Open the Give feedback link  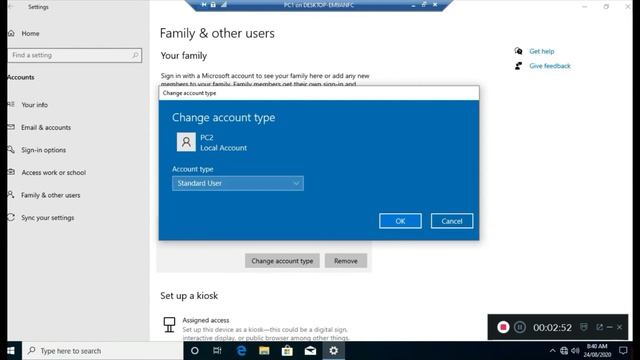click(x=550, y=66)
